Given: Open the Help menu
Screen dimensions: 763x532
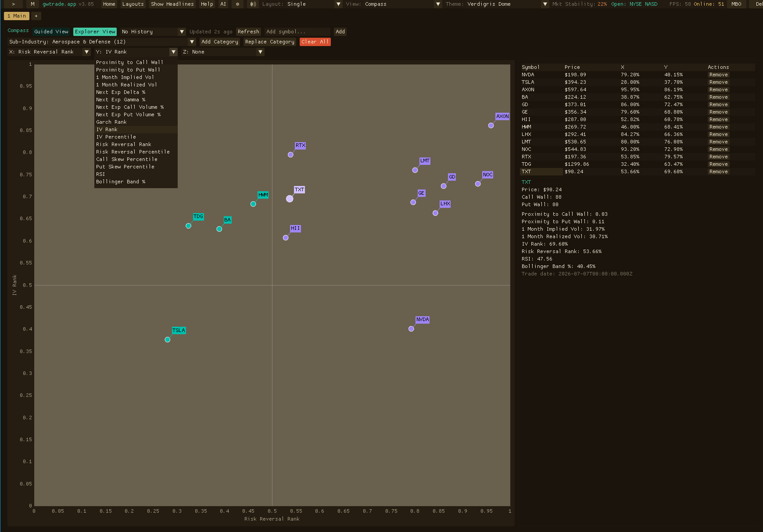Looking at the screenshot, I should point(207,4).
